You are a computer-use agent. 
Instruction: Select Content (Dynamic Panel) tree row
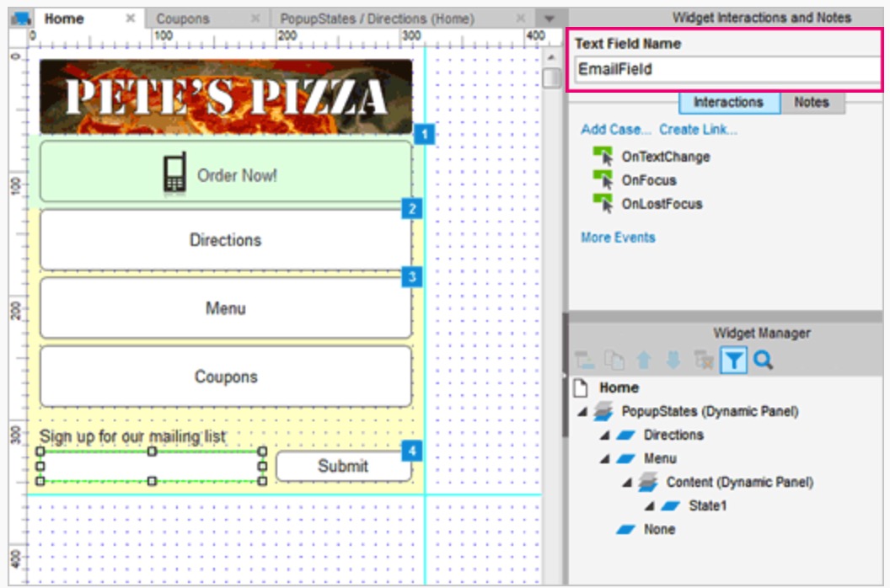(740, 483)
